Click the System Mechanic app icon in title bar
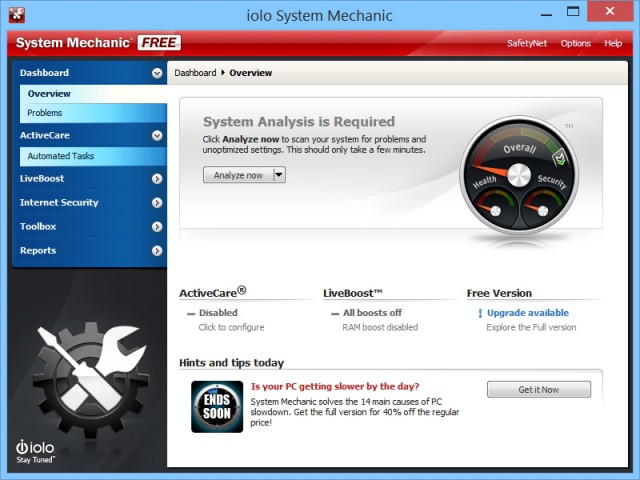The image size is (640, 480). coord(17,15)
